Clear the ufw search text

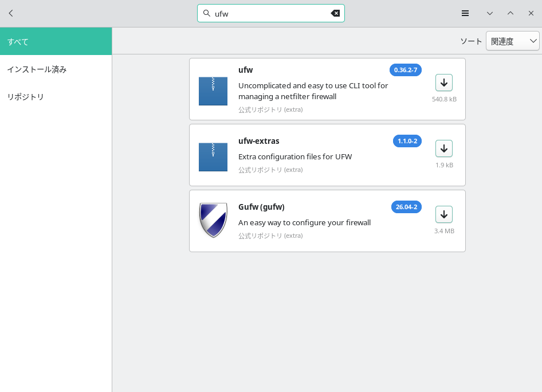tap(335, 13)
